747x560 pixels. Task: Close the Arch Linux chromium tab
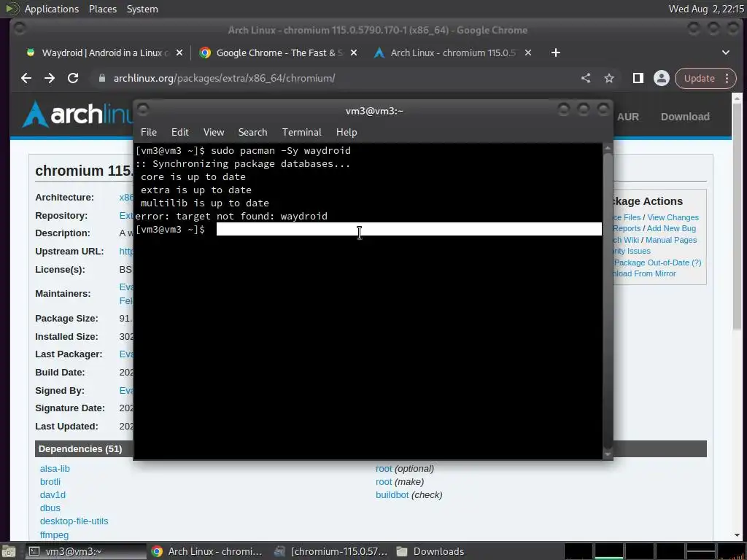pyautogui.click(x=528, y=52)
